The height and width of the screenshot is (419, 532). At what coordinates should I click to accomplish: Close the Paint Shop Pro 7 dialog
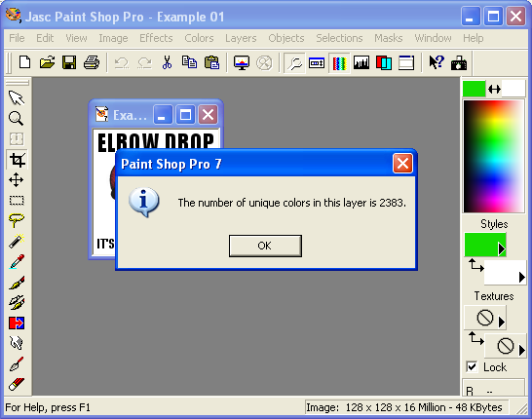click(402, 164)
